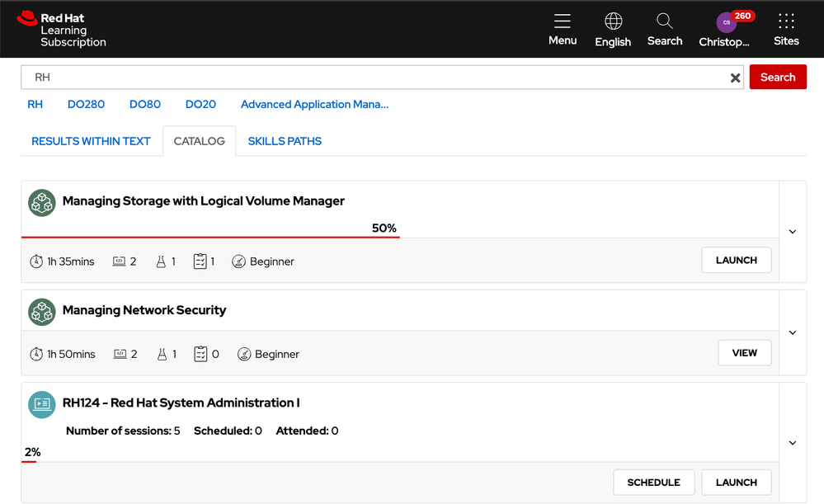Switch to Skills Paths tab

[285, 141]
